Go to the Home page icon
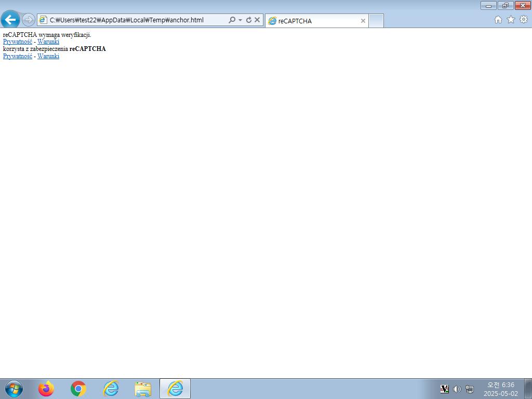This screenshot has width=532, height=399. (x=498, y=20)
